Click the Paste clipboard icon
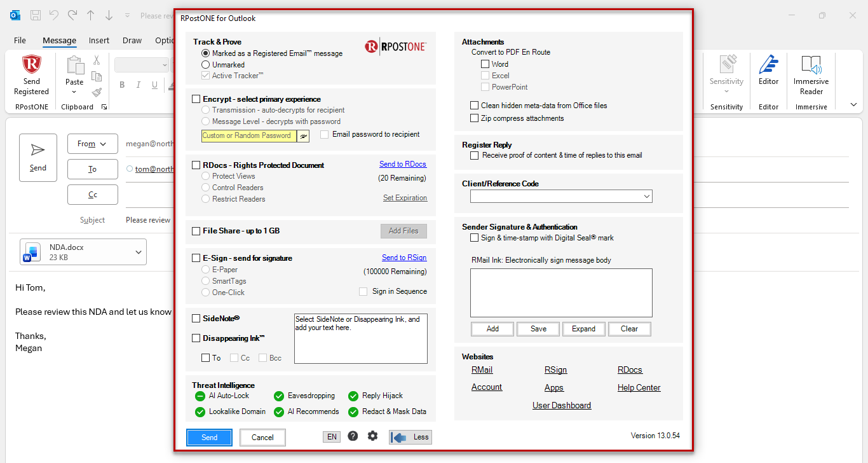The image size is (868, 463). (75, 66)
